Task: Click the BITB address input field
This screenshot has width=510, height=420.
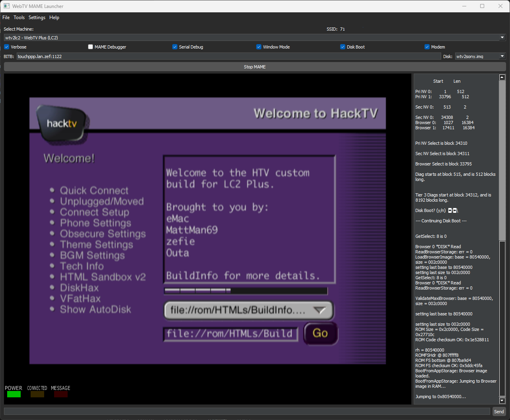Action: pyautogui.click(x=228, y=56)
